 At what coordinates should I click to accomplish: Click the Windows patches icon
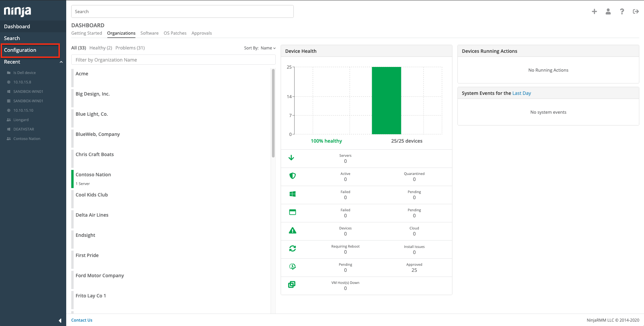point(292,194)
